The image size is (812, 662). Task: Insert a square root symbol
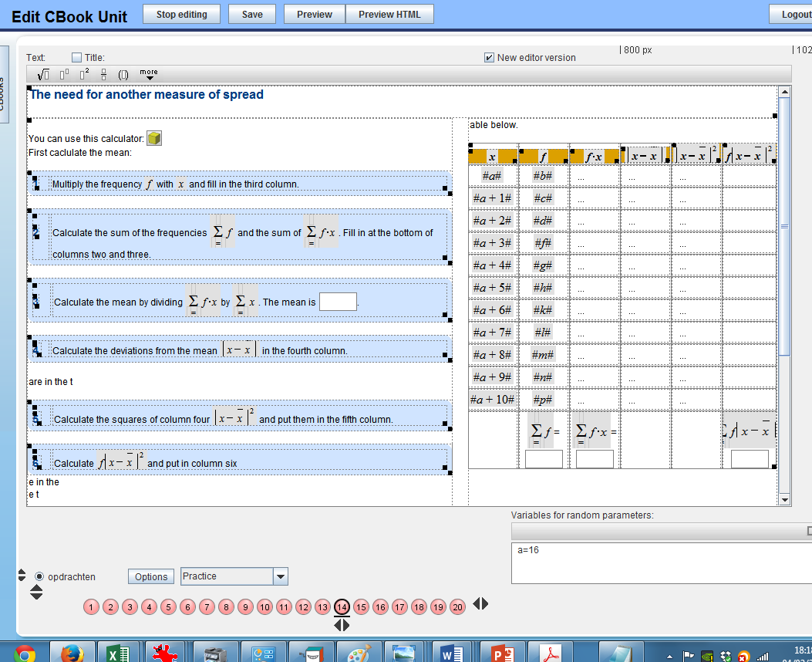43,74
